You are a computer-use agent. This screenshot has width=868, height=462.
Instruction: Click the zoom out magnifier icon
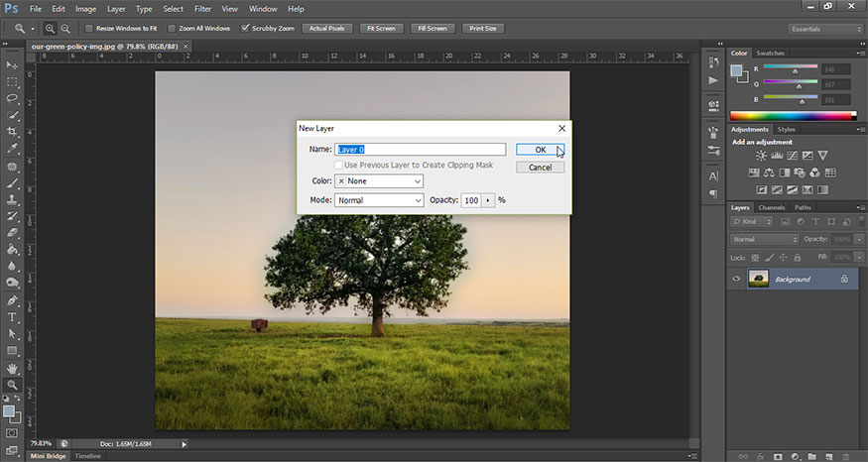tap(65, 29)
